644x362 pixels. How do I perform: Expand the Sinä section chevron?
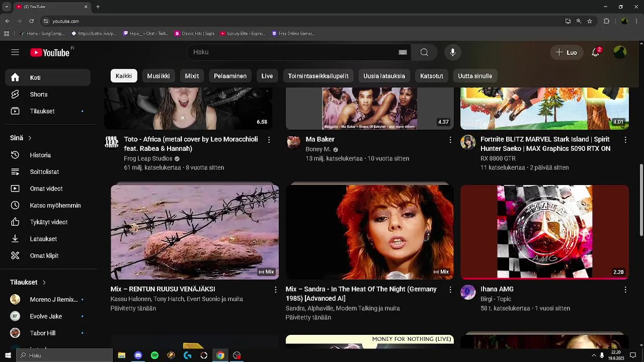point(30,138)
